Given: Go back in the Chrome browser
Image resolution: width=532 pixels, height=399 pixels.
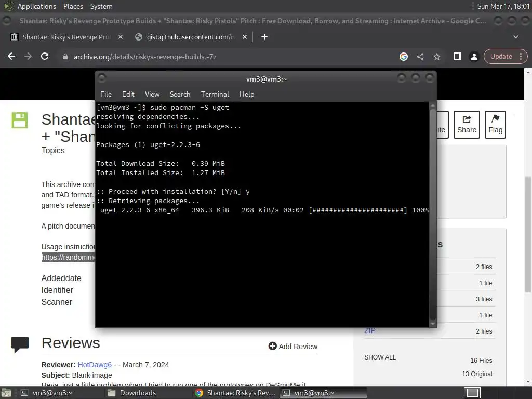Looking at the screenshot, I should [x=11, y=56].
